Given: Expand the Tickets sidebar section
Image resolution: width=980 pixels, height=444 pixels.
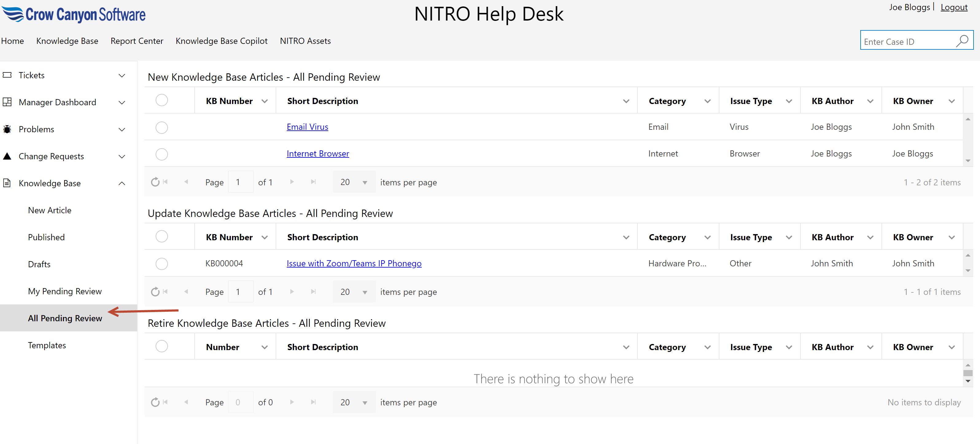Looking at the screenshot, I should click(122, 75).
